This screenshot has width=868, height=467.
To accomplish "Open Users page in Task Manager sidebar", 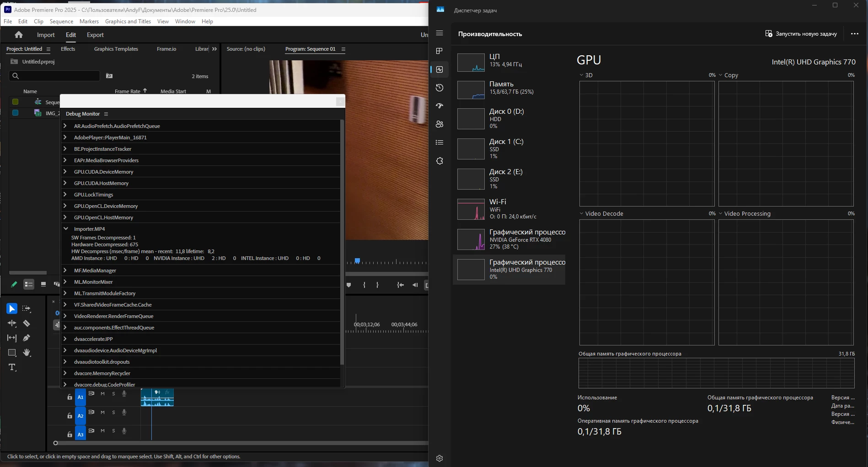I will (439, 124).
